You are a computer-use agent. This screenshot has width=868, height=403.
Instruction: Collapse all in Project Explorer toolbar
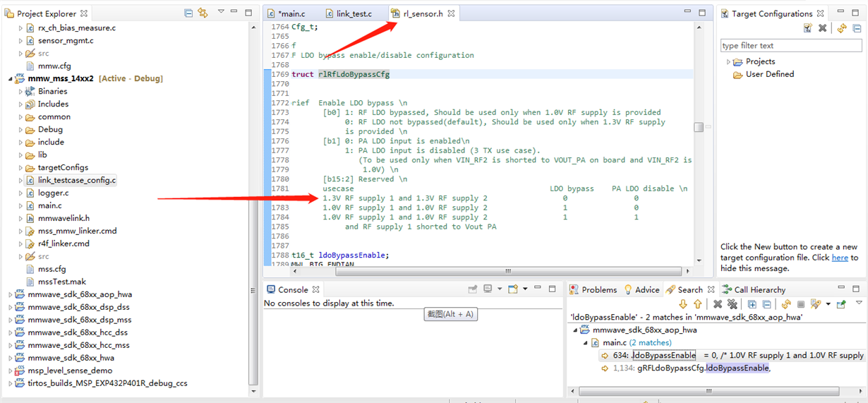click(x=188, y=13)
